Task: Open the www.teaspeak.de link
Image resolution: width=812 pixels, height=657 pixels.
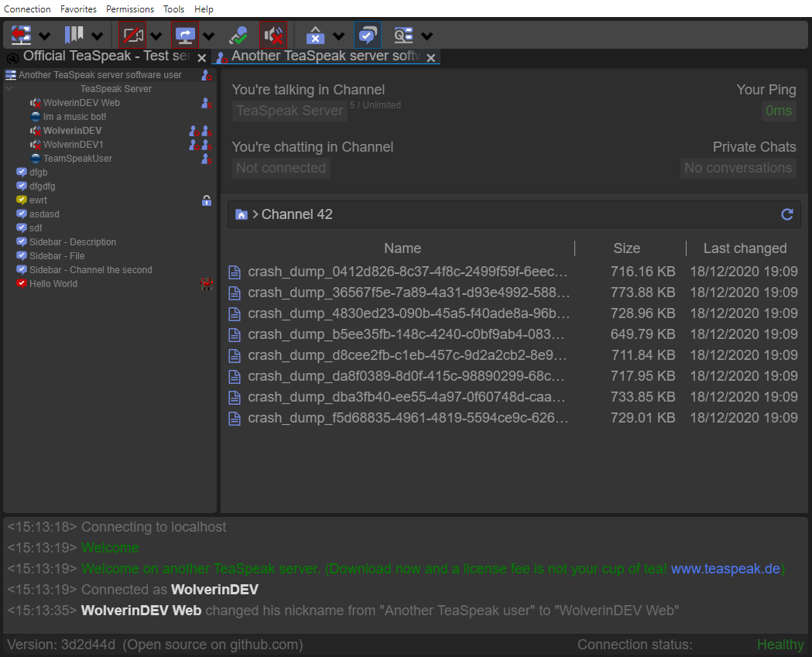Action: [725, 569]
